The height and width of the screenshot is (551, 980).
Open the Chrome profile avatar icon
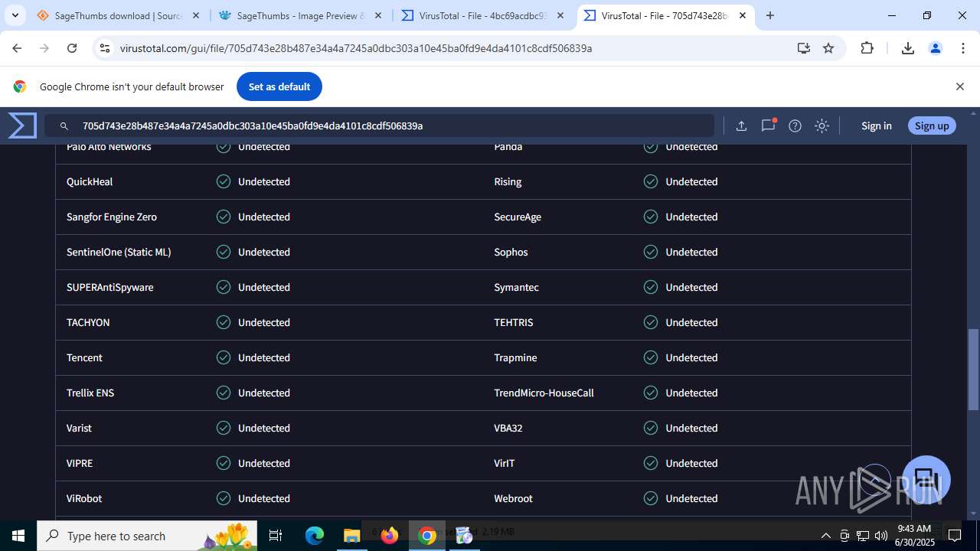tap(935, 48)
